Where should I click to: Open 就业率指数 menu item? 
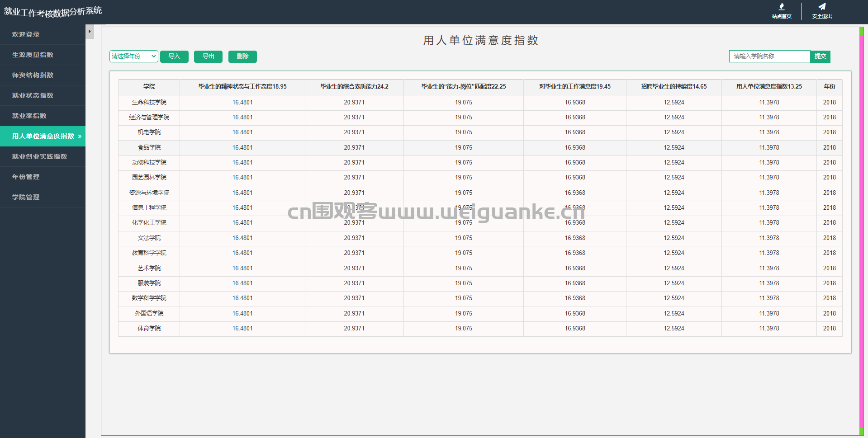43,116
